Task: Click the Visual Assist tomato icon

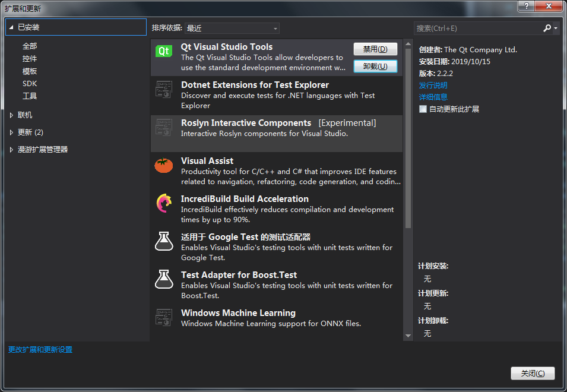Action: (x=163, y=165)
